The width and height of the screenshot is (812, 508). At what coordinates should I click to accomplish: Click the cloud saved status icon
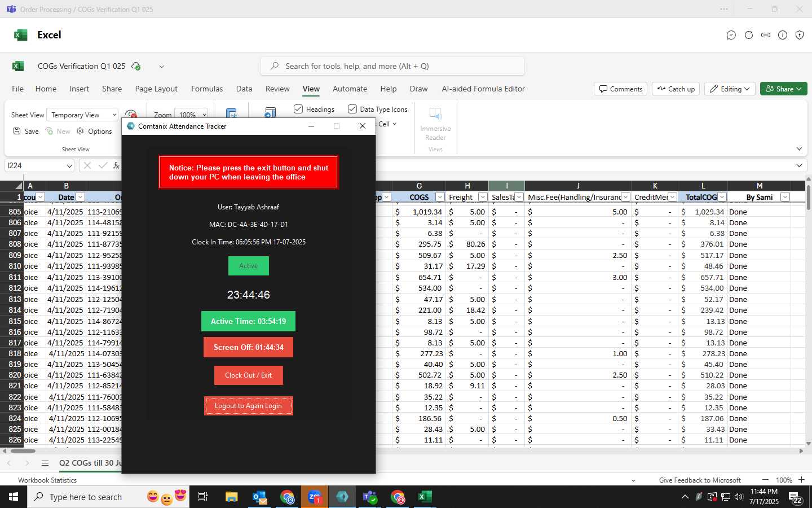click(x=136, y=66)
